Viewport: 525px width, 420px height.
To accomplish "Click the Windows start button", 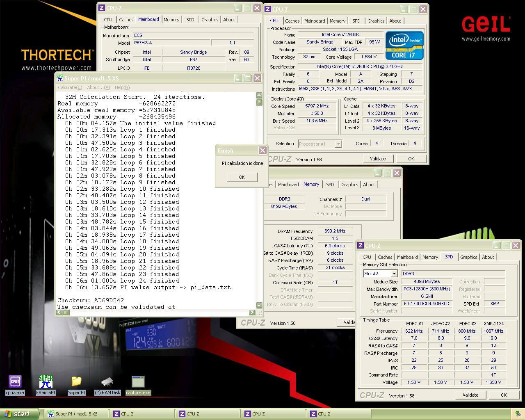I will click(18, 414).
